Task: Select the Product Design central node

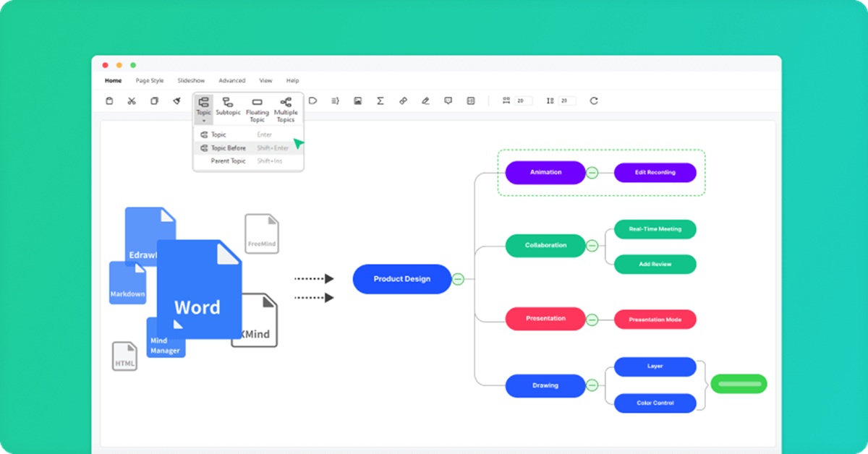Action: coord(401,278)
